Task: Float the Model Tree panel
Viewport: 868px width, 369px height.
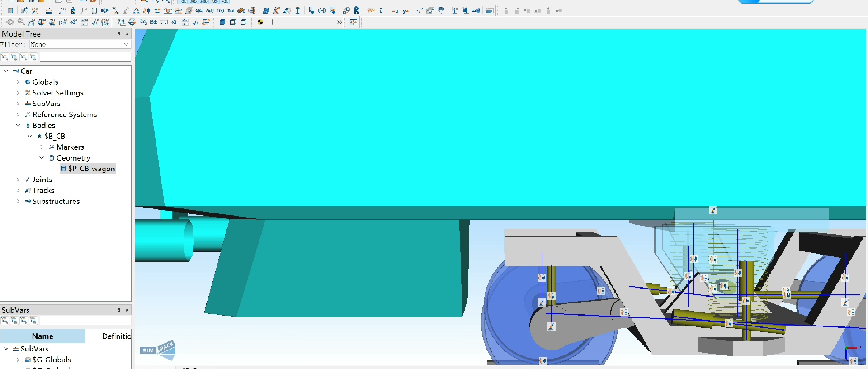Action: tap(119, 34)
